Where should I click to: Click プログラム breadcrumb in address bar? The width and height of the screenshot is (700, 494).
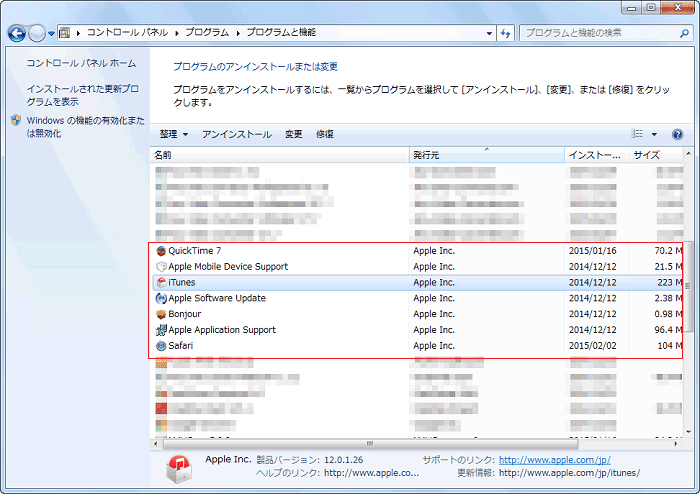click(x=207, y=32)
